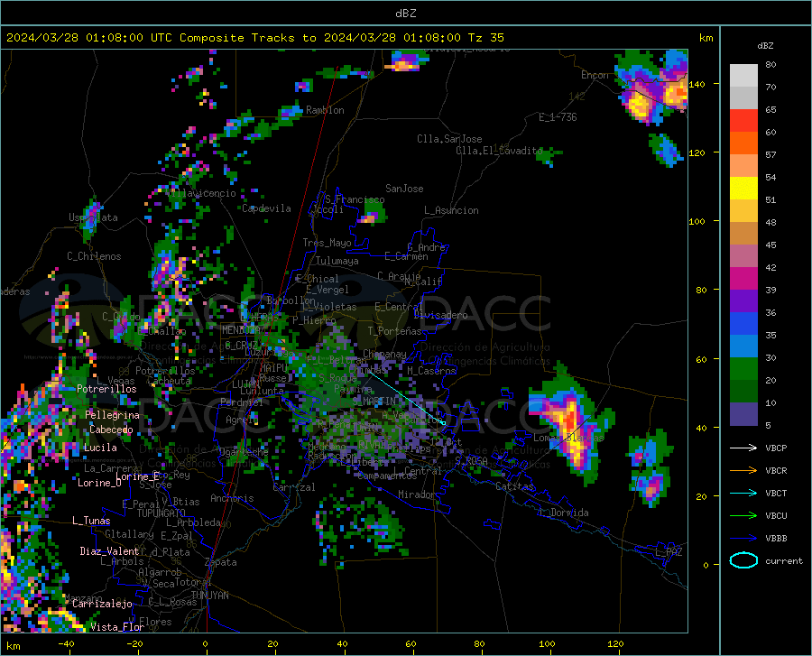Click the Anchoris place label

pyautogui.click(x=232, y=498)
